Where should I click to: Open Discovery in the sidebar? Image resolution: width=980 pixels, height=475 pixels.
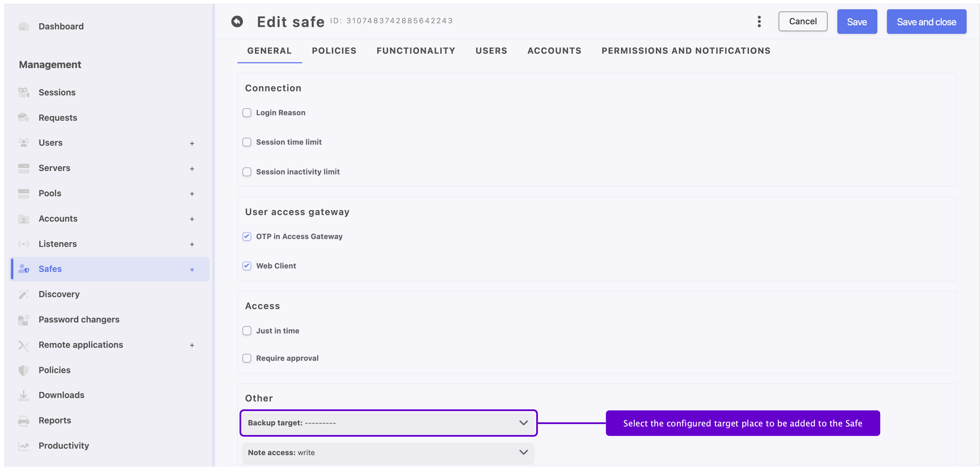[59, 294]
